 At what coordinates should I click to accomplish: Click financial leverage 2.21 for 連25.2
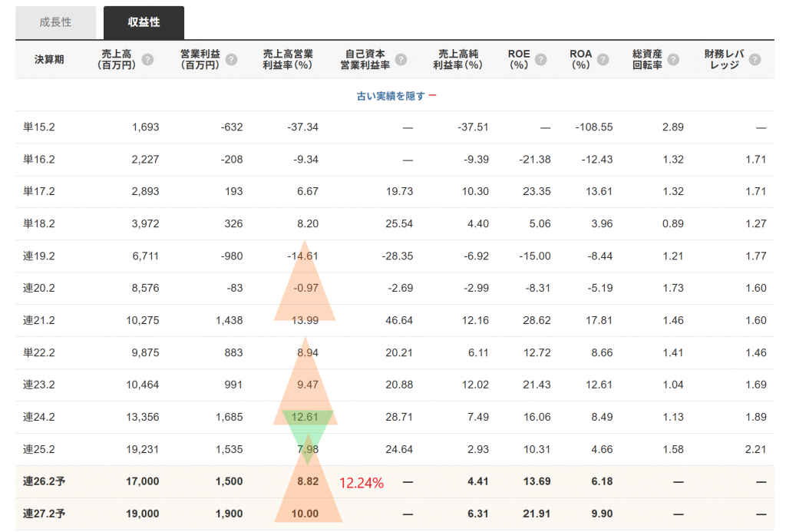[755, 450]
